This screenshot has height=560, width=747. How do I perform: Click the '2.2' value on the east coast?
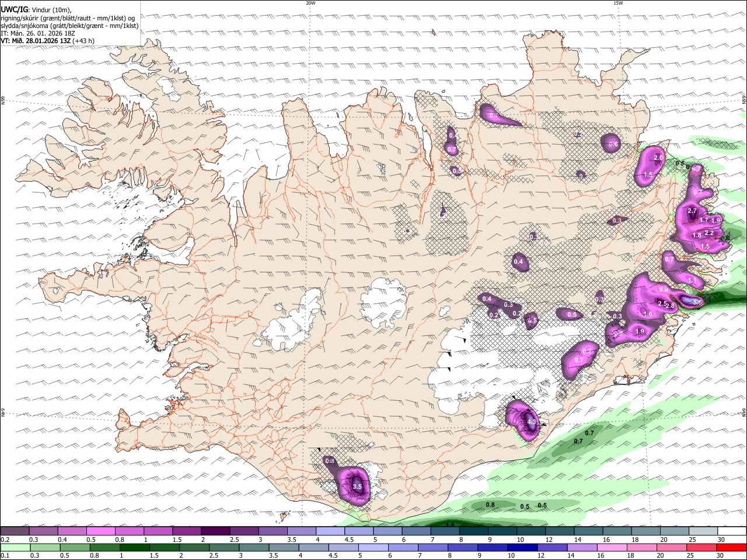(x=709, y=233)
